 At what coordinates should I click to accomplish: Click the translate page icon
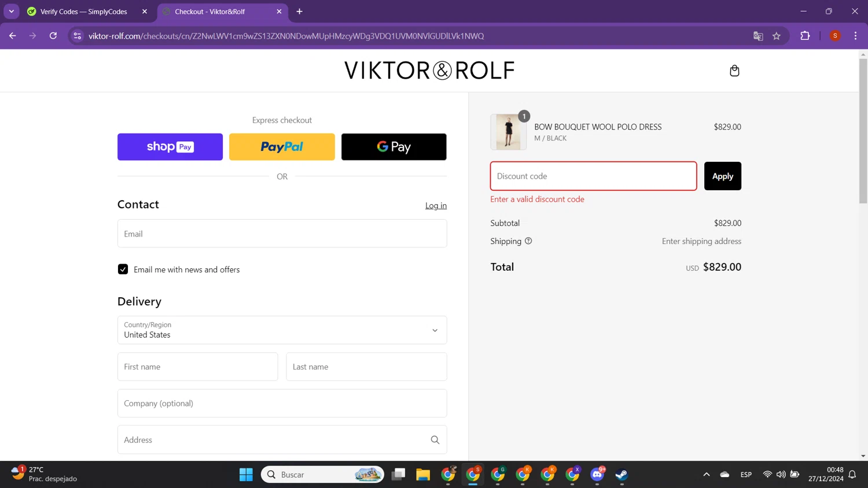click(758, 36)
